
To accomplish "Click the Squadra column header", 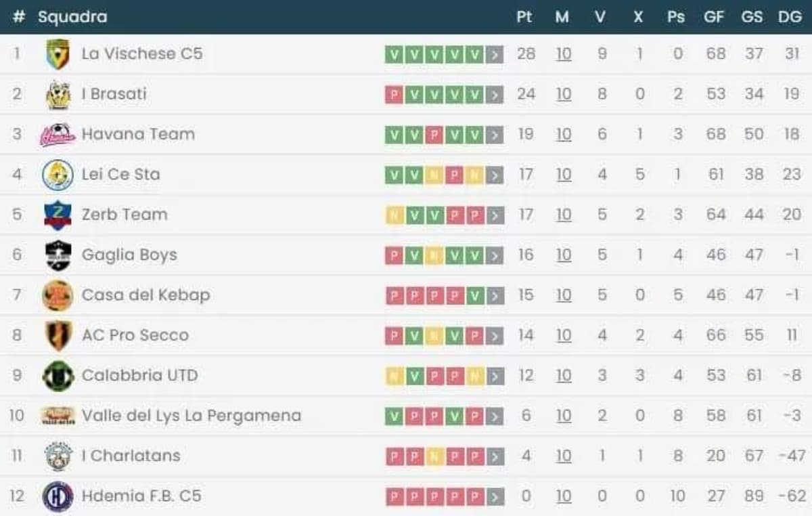I will (x=72, y=17).
